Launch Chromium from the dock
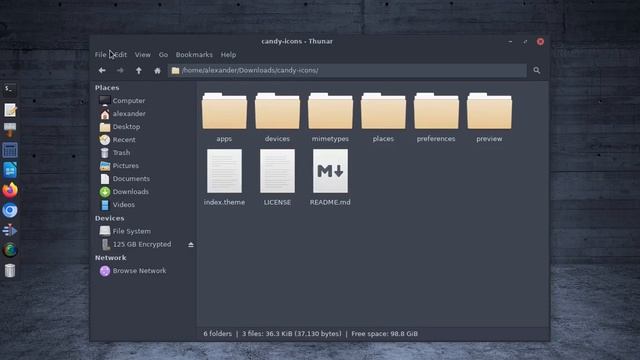The height and width of the screenshot is (360, 640). 10,210
